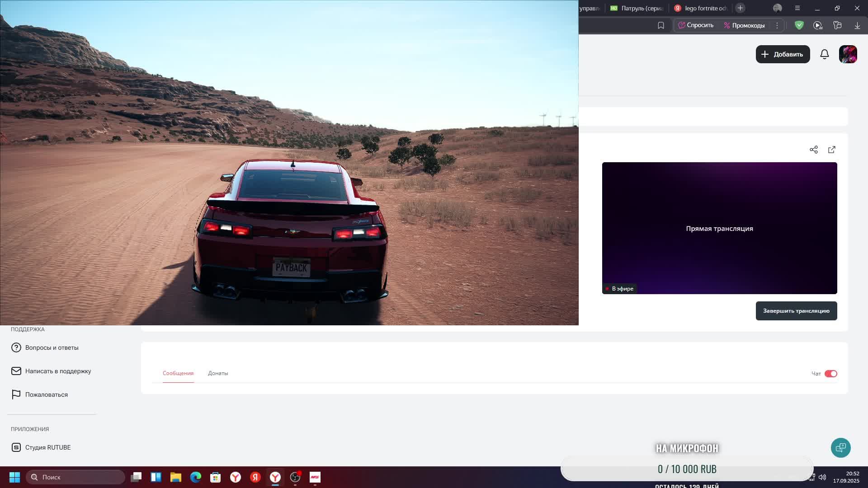Open Need for Speed taskbar icon
The height and width of the screenshot is (488, 868).
(x=315, y=477)
